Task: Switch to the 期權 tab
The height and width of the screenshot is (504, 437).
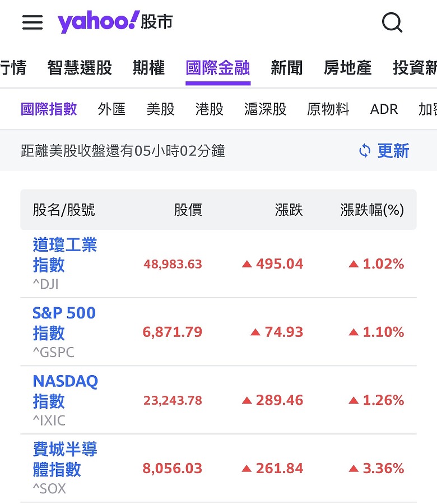Action: (148, 68)
